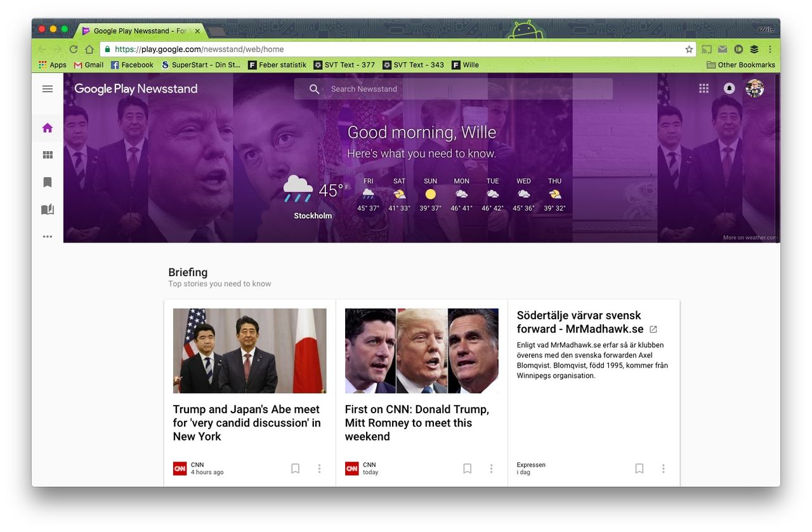Click the Search Newsstand magnifying glass
The width and height of the screenshot is (812, 532).
point(314,89)
